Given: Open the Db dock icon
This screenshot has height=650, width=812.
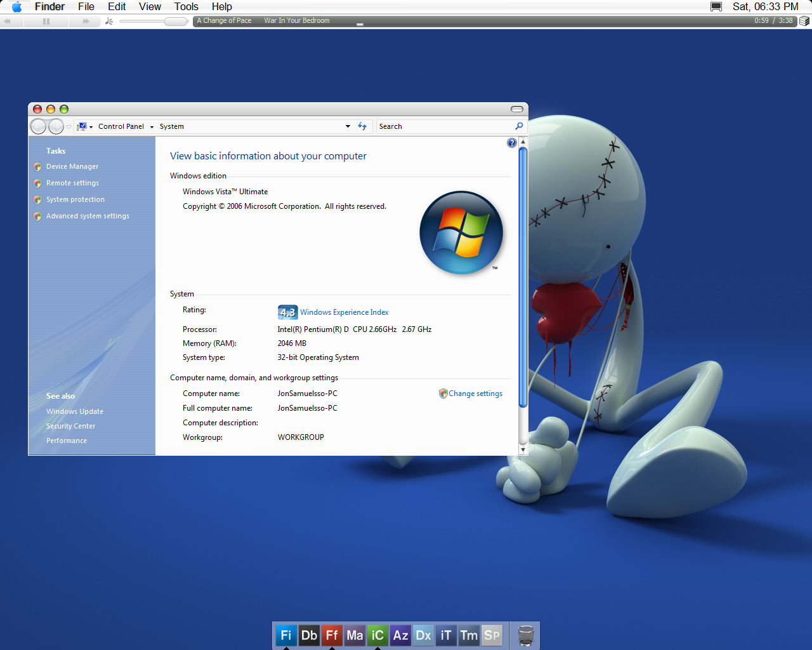Looking at the screenshot, I should (309, 635).
